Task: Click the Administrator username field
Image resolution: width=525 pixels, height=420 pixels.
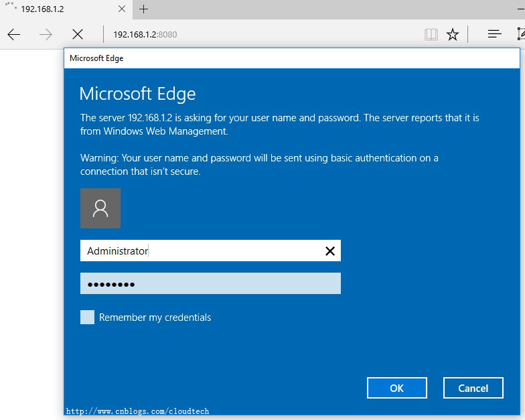Action: [x=210, y=251]
